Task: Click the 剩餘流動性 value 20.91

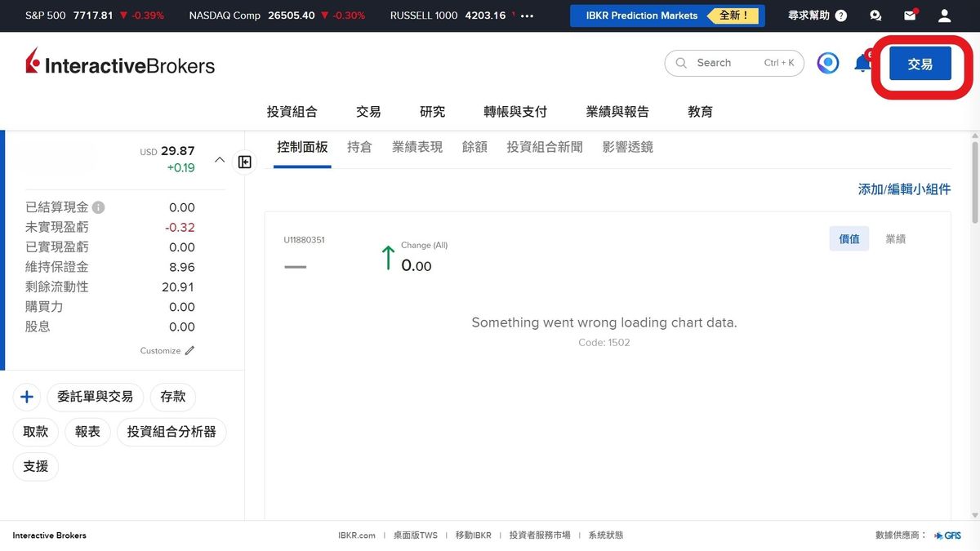Action: [x=178, y=287]
